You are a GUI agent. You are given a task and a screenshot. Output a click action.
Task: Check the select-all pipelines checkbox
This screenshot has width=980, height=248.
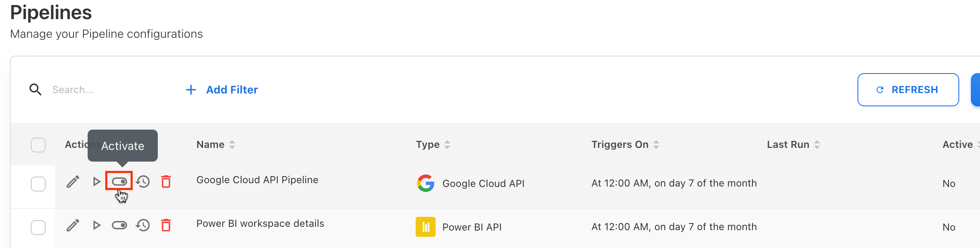pos(38,145)
